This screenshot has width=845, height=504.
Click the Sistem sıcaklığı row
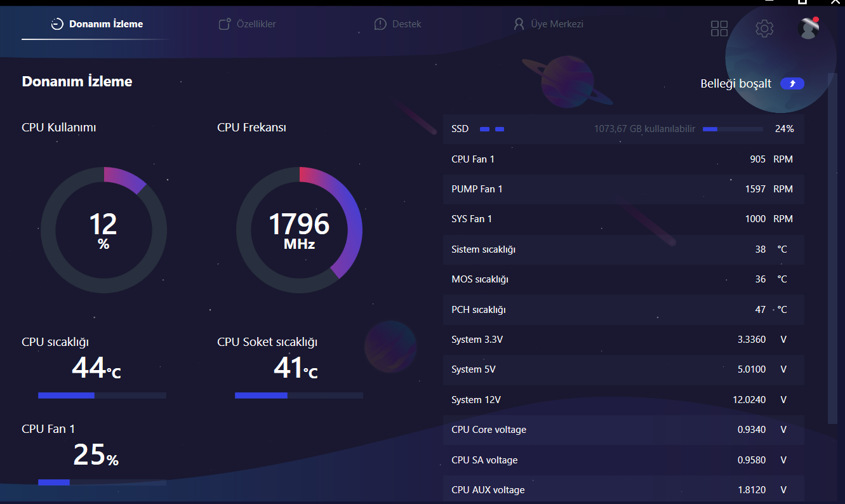click(x=623, y=249)
